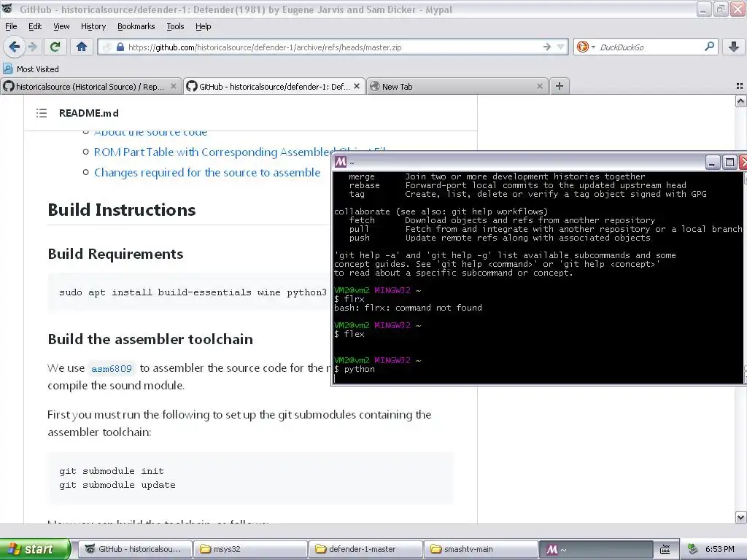Open msys32 folder from taskbar
747x560 pixels.
point(251,549)
